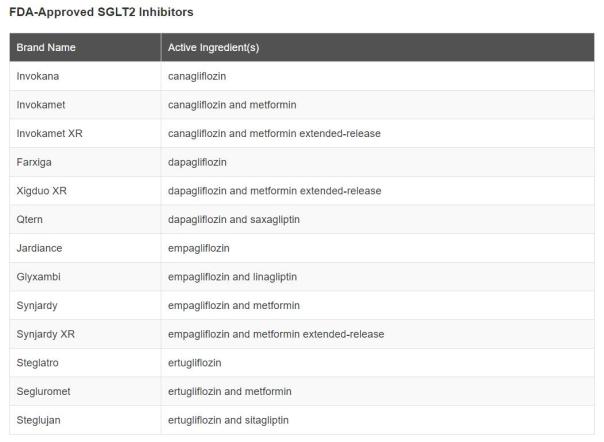Click the canagliflozin ingredient cell
The image size is (604, 442).
(378, 76)
